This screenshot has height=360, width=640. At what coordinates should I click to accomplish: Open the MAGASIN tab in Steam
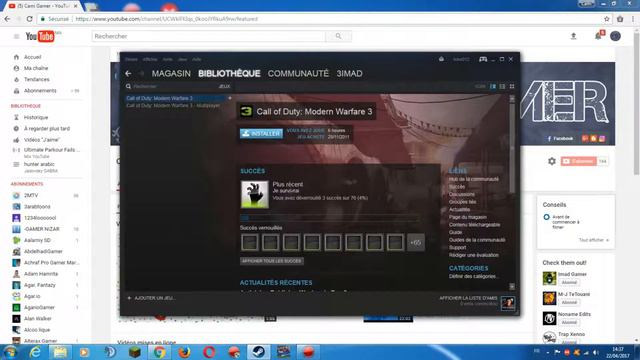(171, 73)
